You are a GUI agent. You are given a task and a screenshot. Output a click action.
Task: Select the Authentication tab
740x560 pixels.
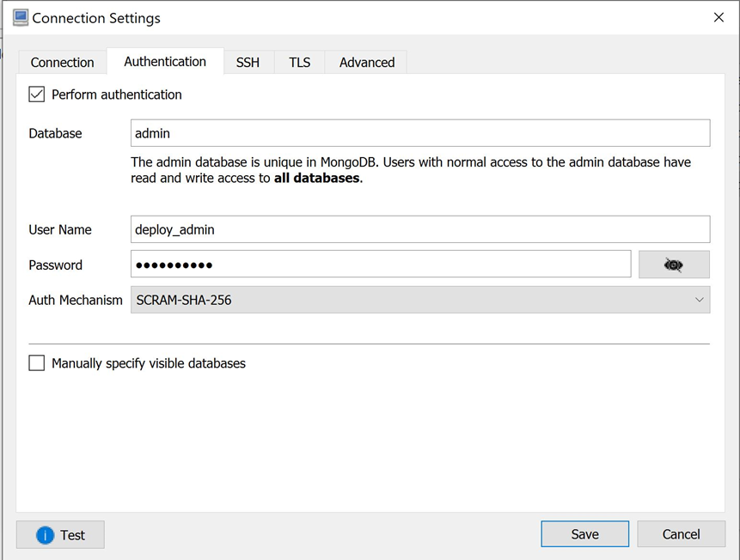pyautogui.click(x=165, y=62)
